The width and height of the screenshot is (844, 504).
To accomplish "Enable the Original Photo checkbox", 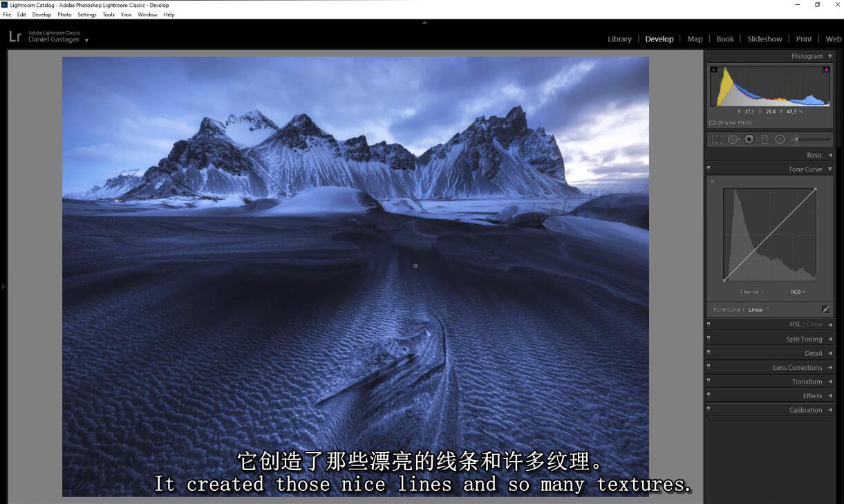I will pyautogui.click(x=713, y=123).
